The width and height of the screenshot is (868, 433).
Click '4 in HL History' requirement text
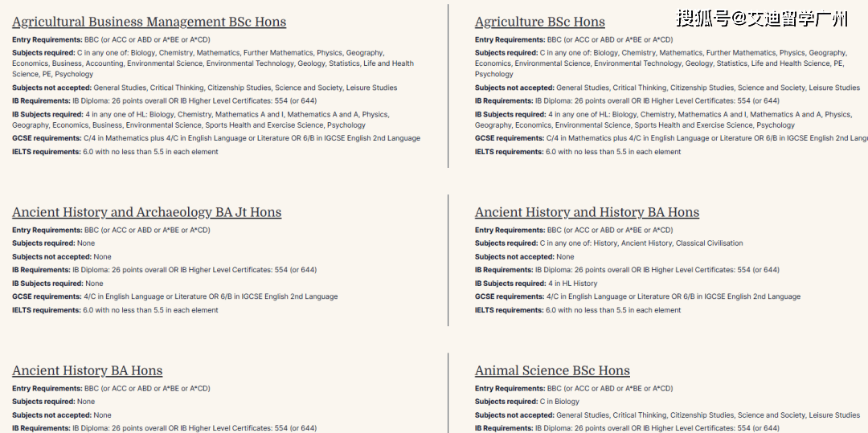click(573, 283)
